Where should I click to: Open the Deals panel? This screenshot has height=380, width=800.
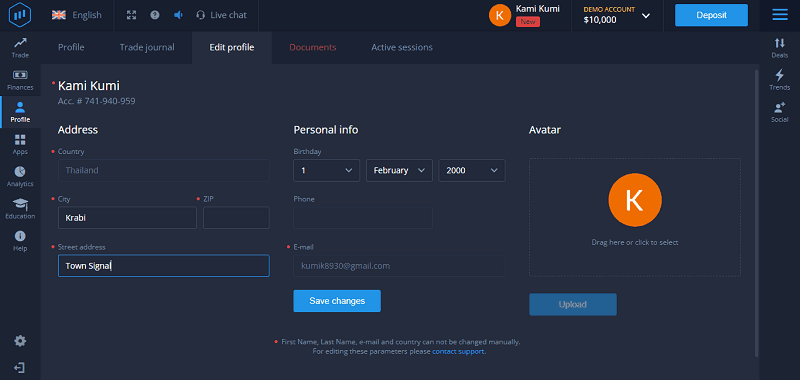pos(780,48)
